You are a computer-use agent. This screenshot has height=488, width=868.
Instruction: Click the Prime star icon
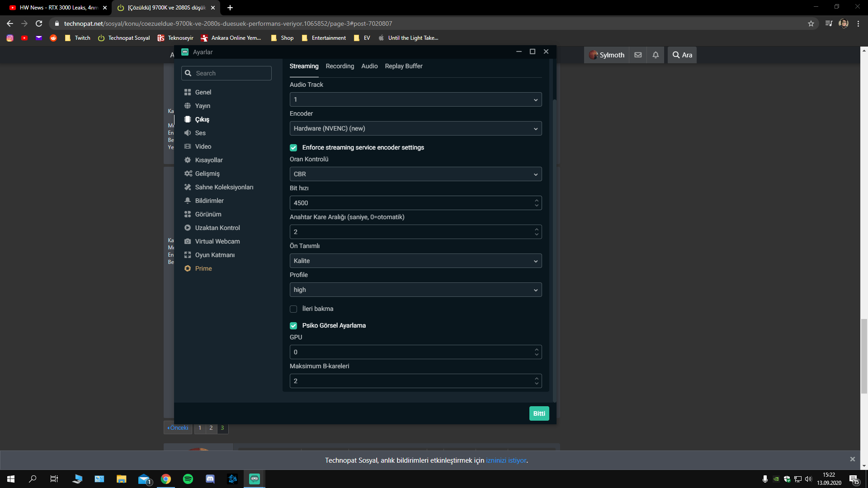[x=188, y=268]
